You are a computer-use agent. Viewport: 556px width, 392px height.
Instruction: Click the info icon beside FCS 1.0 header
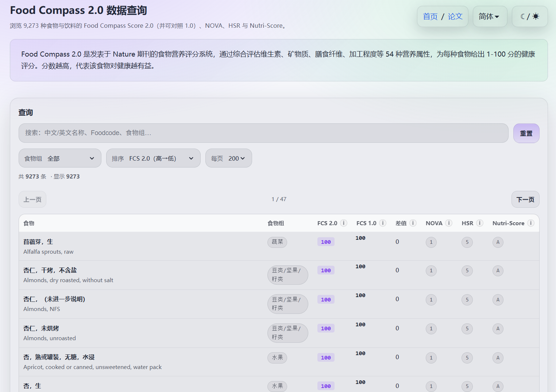382,223
